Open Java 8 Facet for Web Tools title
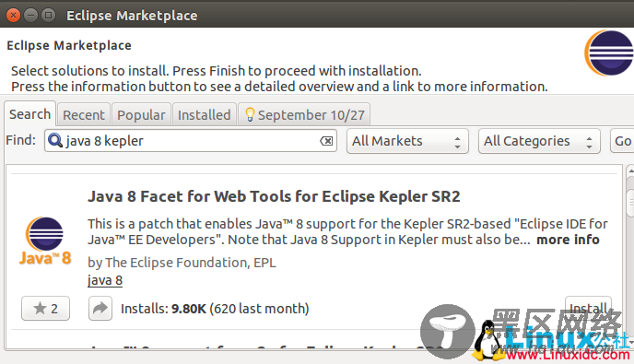 [x=274, y=196]
